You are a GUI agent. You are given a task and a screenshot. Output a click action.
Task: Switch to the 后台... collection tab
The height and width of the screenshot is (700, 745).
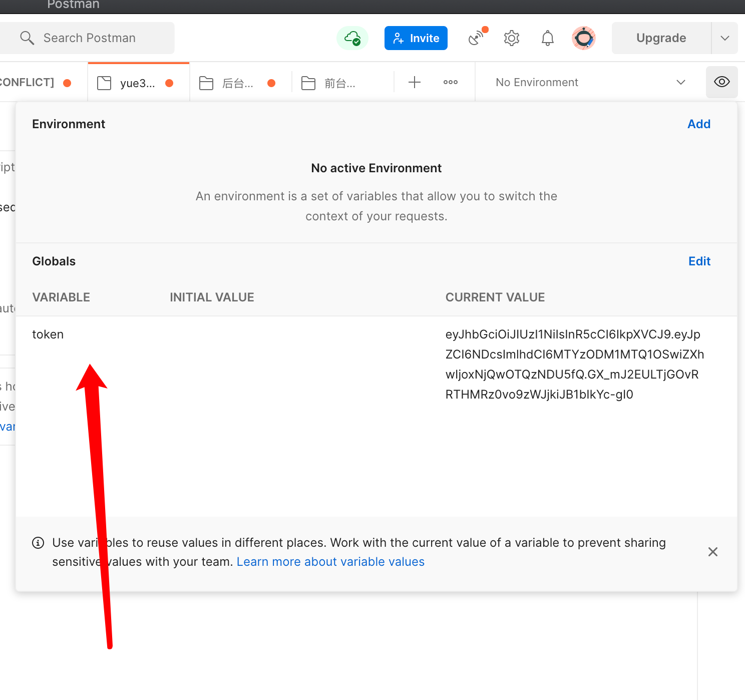pos(237,83)
